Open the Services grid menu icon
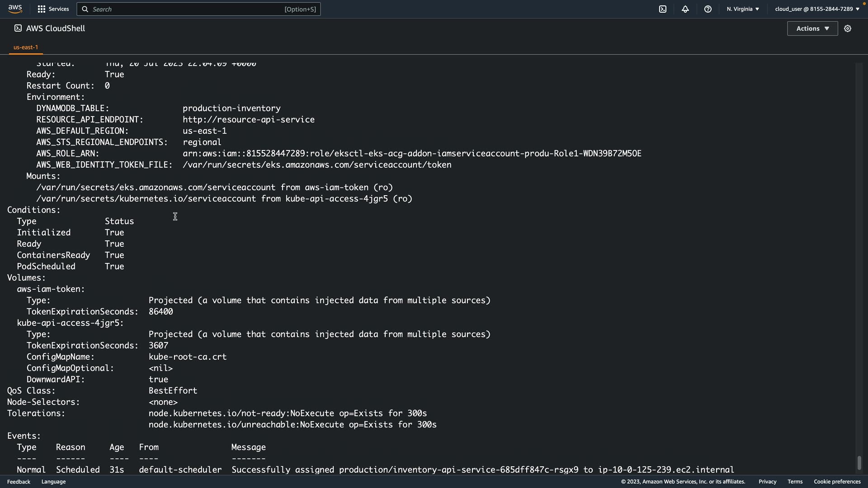Image resolution: width=868 pixels, height=488 pixels. click(x=42, y=9)
